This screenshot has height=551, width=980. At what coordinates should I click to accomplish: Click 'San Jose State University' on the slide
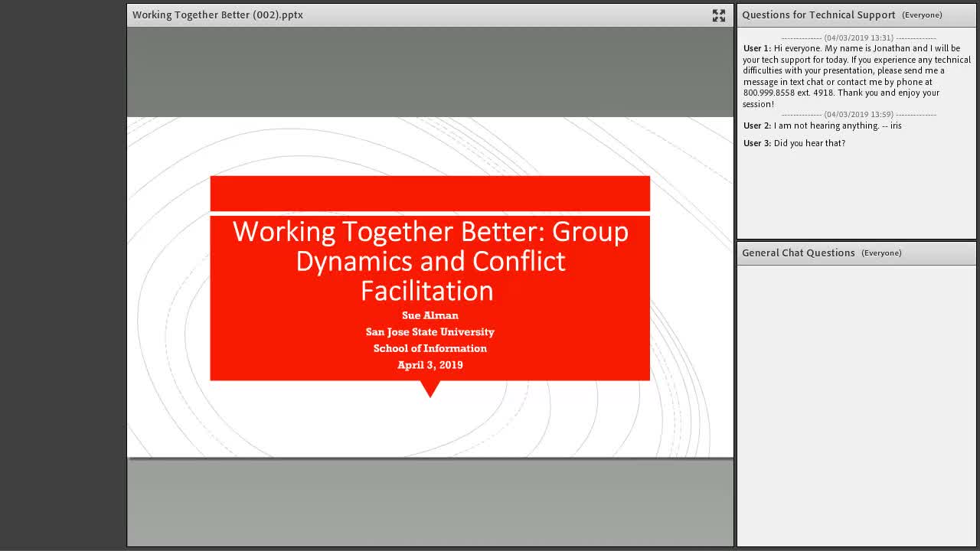coord(430,331)
